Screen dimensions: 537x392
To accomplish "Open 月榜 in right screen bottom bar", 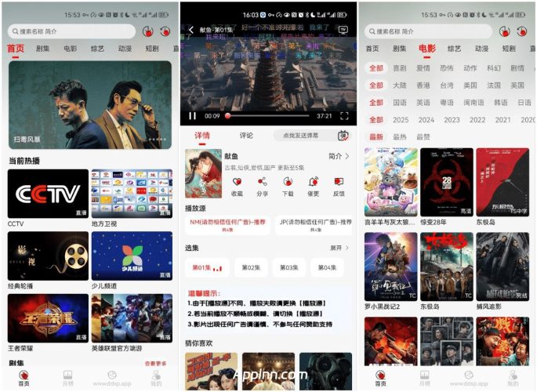I will tap(424, 379).
